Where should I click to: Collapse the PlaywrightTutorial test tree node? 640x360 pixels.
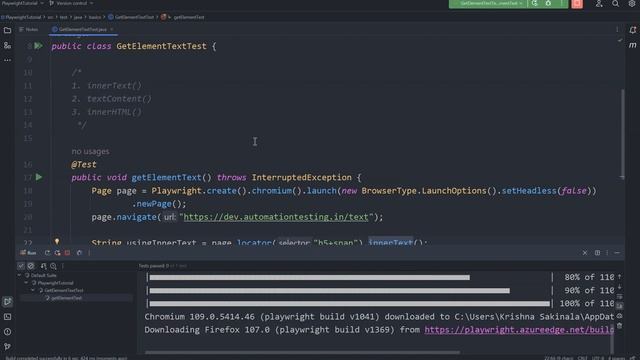pos(26,283)
